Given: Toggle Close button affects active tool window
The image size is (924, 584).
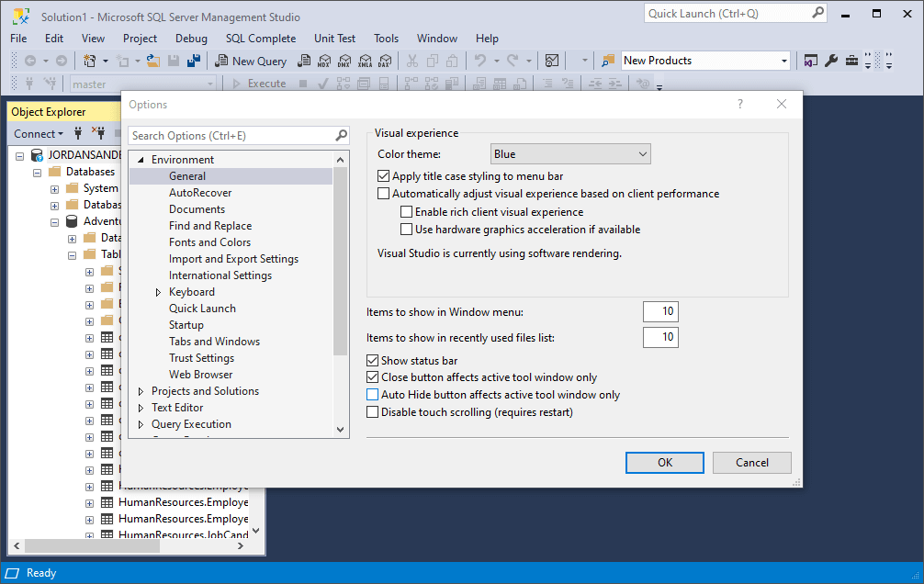Looking at the screenshot, I should pyautogui.click(x=372, y=377).
